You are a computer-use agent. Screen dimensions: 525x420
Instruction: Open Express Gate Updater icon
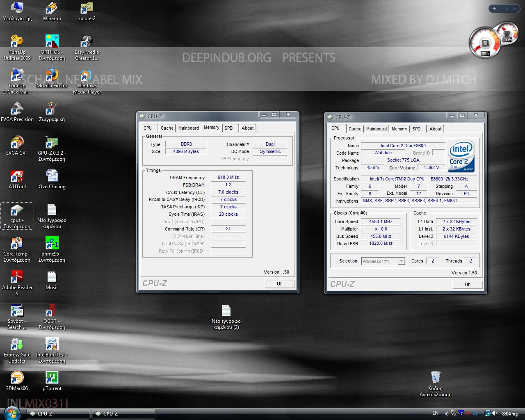click(17, 351)
